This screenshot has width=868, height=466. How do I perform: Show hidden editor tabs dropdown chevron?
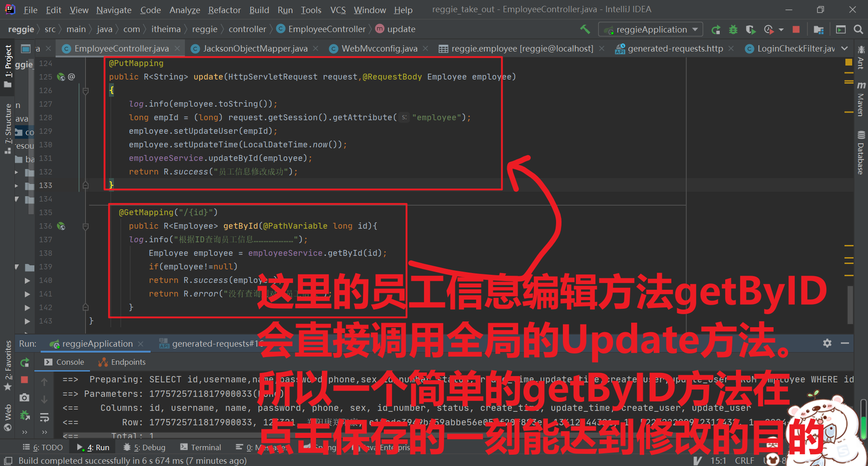click(x=844, y=48)
